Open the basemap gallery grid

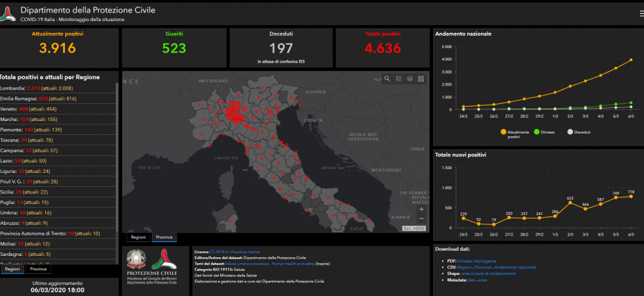coord(421,79)
